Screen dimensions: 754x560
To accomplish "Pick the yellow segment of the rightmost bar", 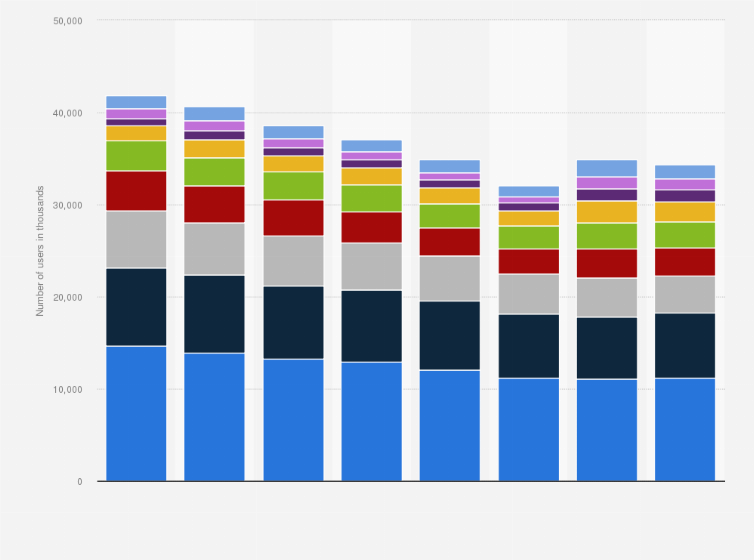I will [685, 212].
